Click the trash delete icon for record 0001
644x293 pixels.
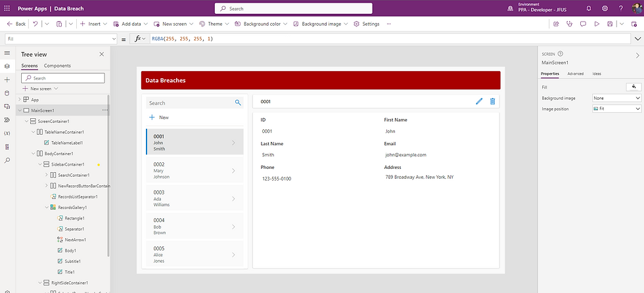click(x=492, y=101)
